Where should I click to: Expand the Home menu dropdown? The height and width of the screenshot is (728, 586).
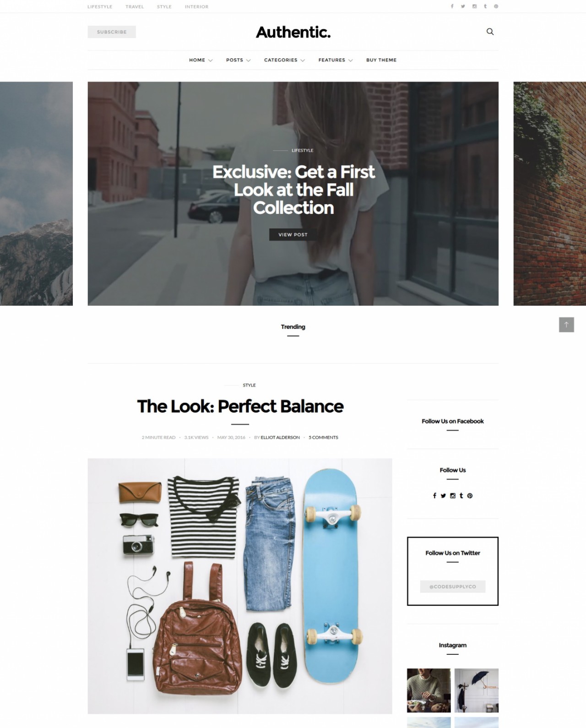pyautogui.click(x=201, y=60)
